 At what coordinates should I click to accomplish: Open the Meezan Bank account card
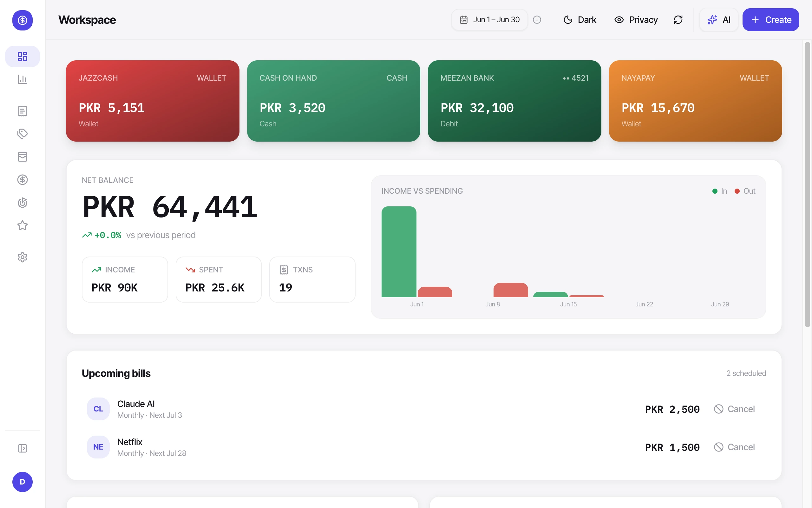point(514,101)
